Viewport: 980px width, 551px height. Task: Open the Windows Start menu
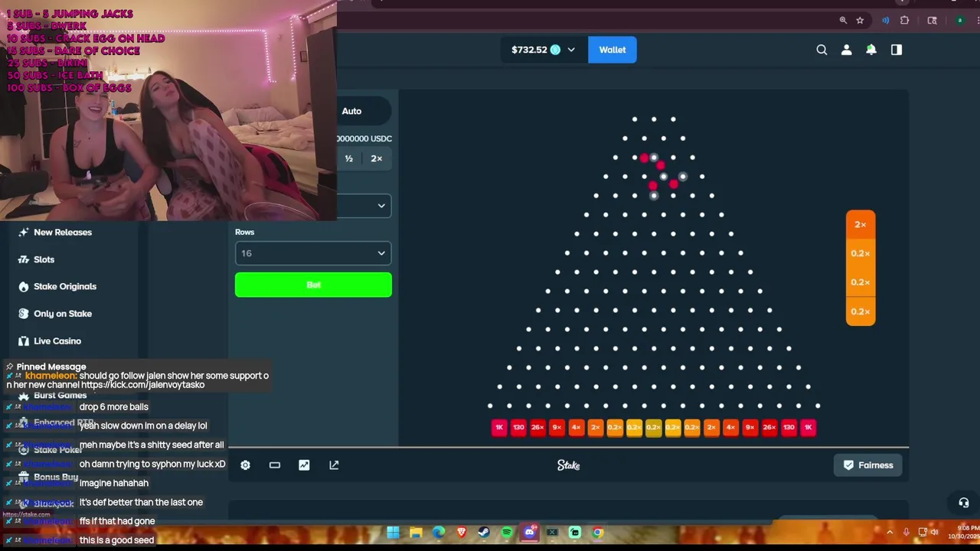tap(393, 532)
